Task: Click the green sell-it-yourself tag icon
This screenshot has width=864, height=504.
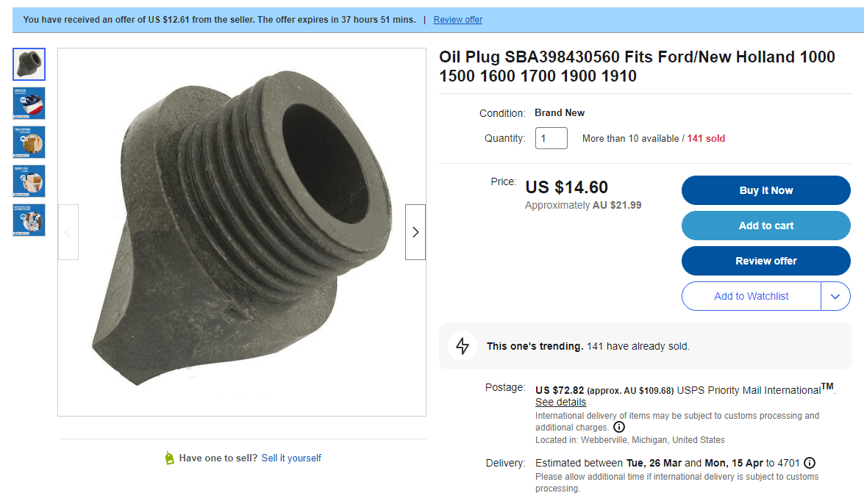Action: (x=169, y=458)
